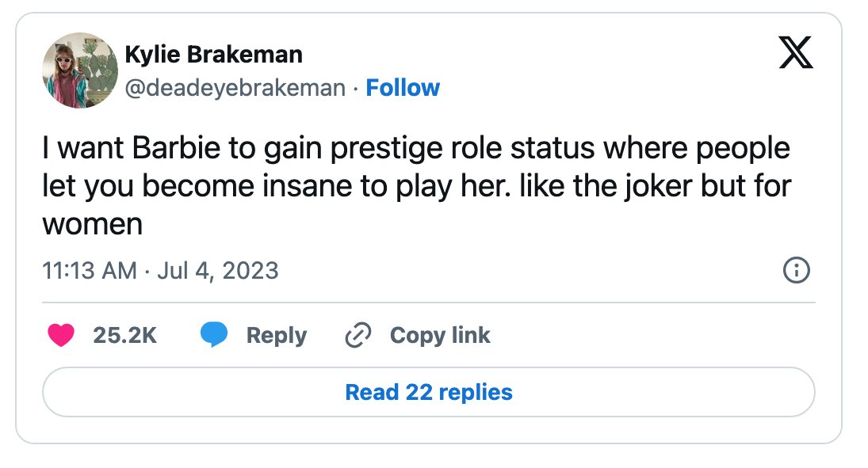Open Read 22 replies button
The image size is (868, 468).
click(x=429, y=392)
